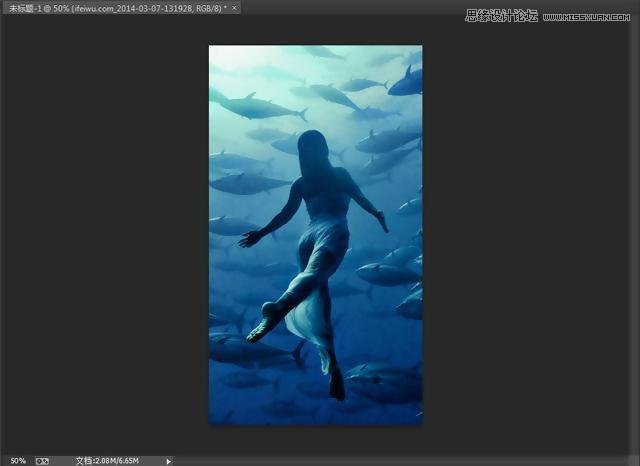The width and height of the screenshot is (640, 466).
Task: Click the large fish at canvas bottom-left
Action: [x=250, y=352]
